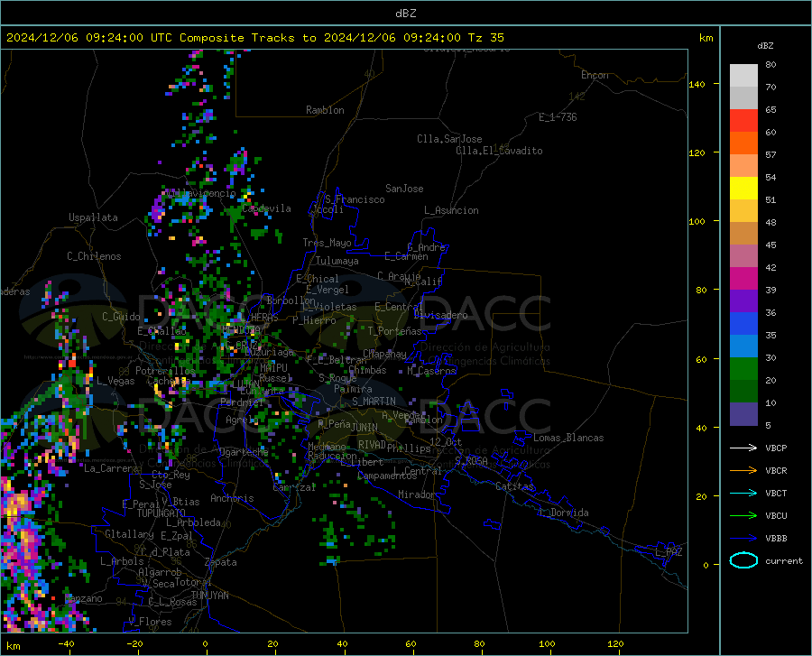The image size is (812, 656).
Task: Click the L_Vegas map label
Action: 115,381
